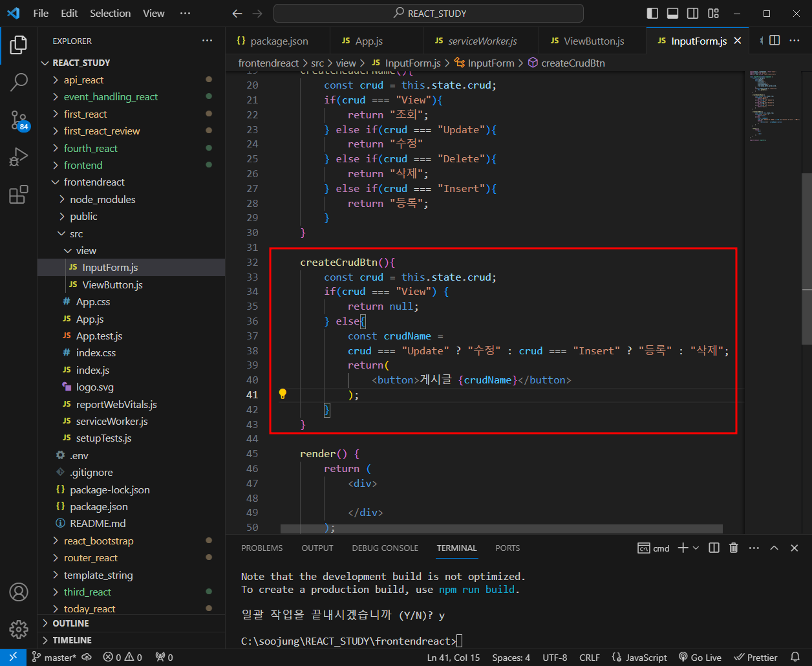
Task: Open the overflow menu ellipsis in menu bar
Action: click(185, 14)
